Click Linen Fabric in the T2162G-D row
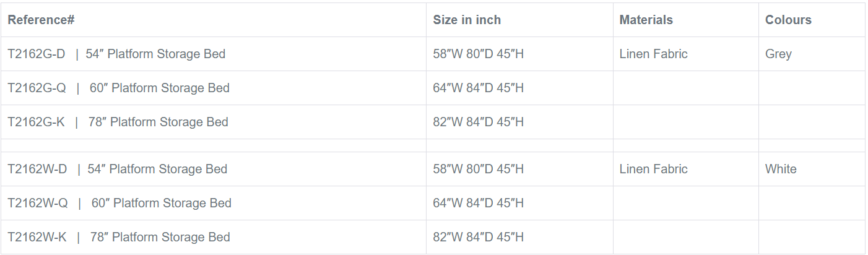The image size is (868, 255). tap(653, 54)
